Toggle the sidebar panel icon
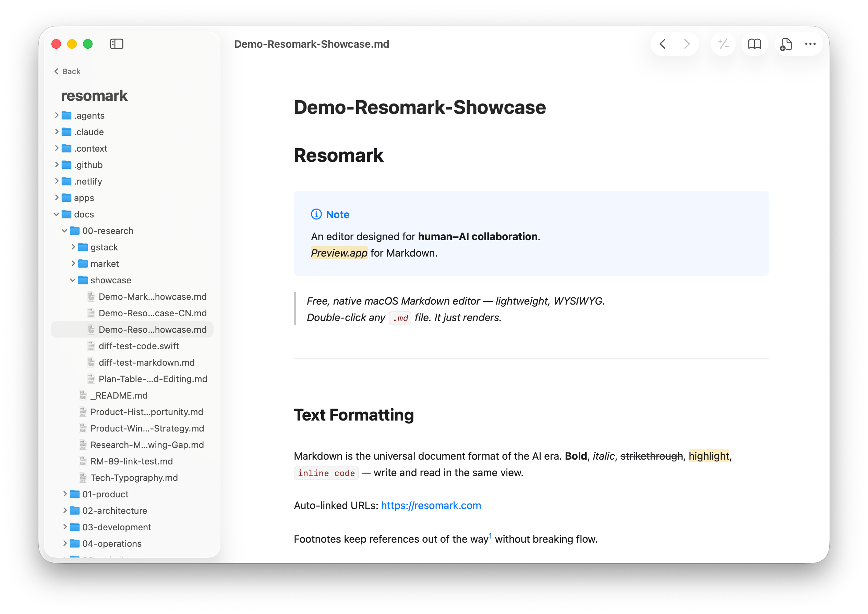 click(117, 44)
